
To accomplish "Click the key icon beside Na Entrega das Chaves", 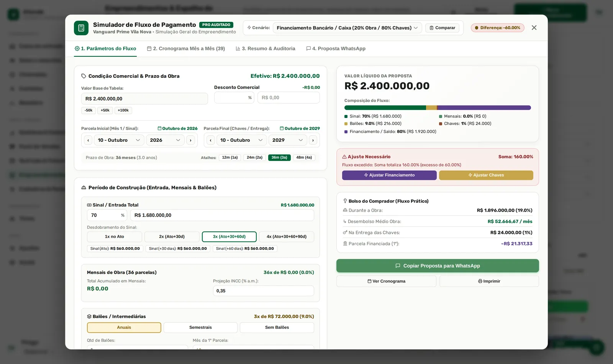I will pyautogui.click(x=345, y=233).
